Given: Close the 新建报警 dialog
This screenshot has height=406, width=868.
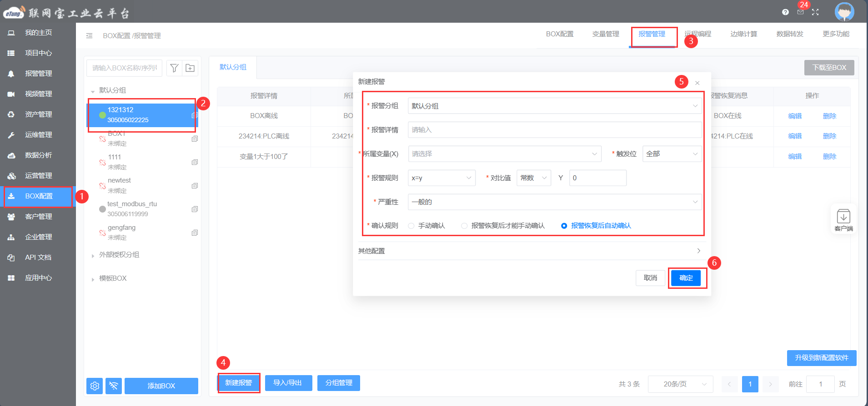Looking at the screenshot, I should pos(697,83).
